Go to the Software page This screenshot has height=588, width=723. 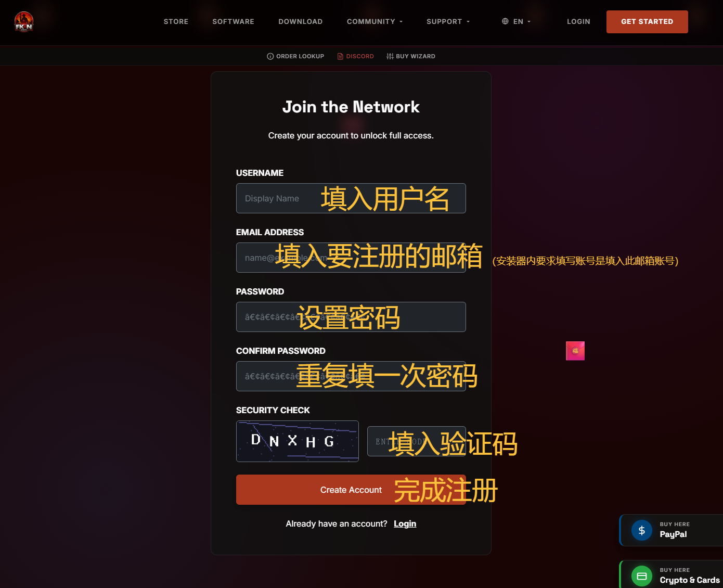click(233, 21)
